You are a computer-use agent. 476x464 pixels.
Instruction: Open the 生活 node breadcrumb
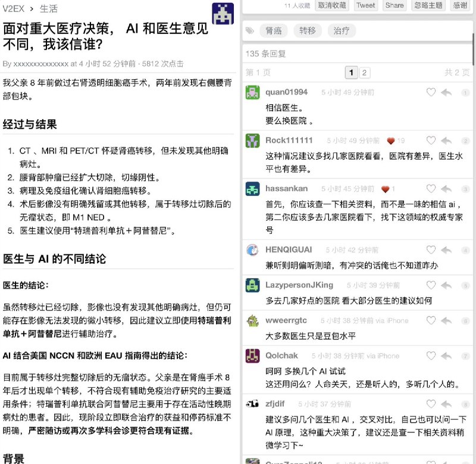click(49, 8)
